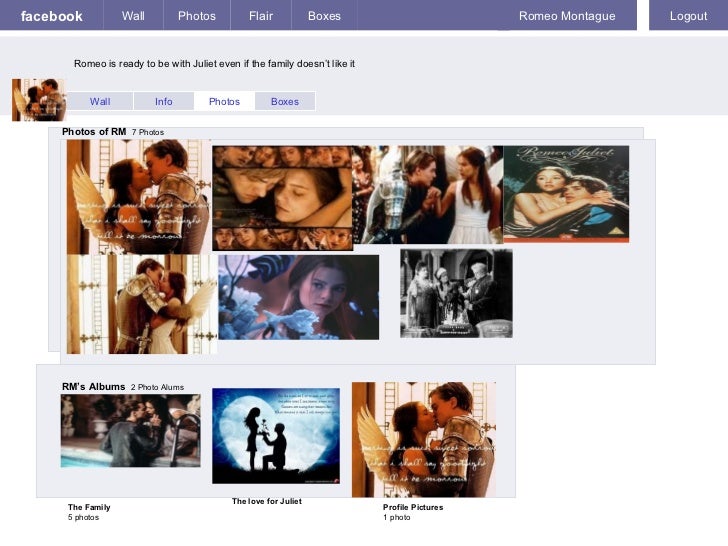This screenshot has height=546, width=728.
Task: Open the second-row photo of knight kissing angel
Action: pyautogui.click(x=142, y=304)
